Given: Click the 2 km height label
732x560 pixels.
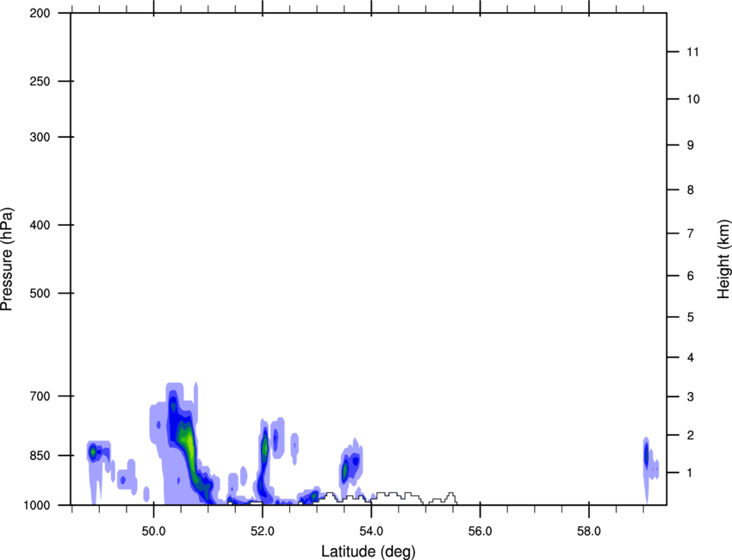Looking at the screenshot, I should tap(691, 435).
